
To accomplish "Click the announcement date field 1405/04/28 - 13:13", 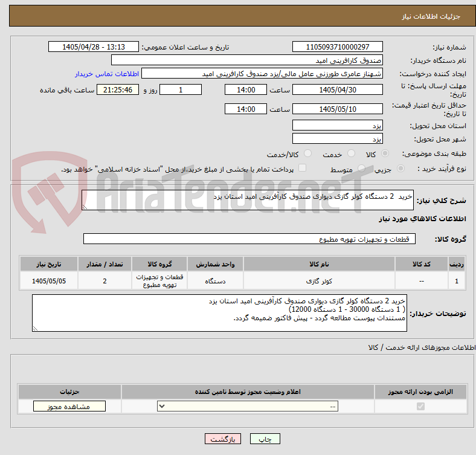I will point(94,47).
